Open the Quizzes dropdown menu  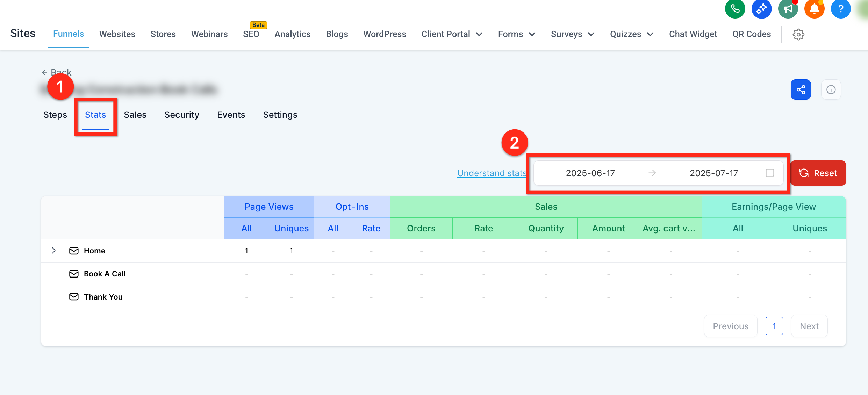(x=632, y=34)
